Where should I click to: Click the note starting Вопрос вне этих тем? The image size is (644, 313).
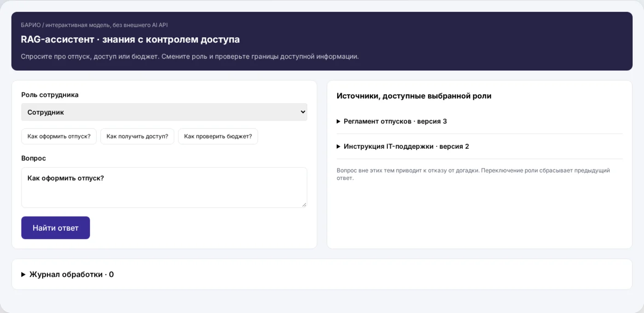473,174
